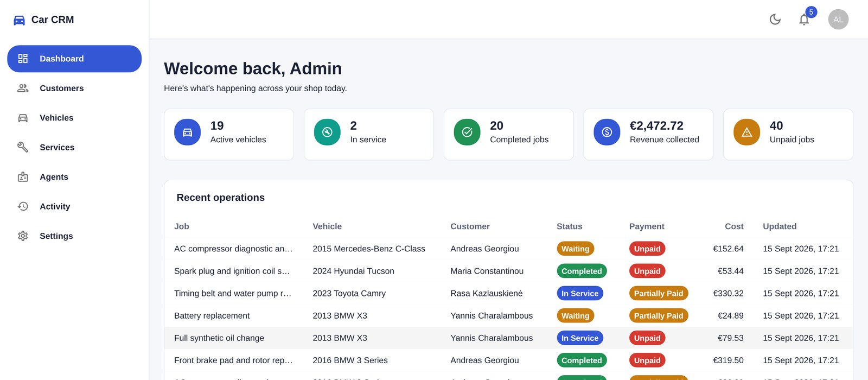
Task: Click the Recent operations heading
Action: (x=220, y=198)
